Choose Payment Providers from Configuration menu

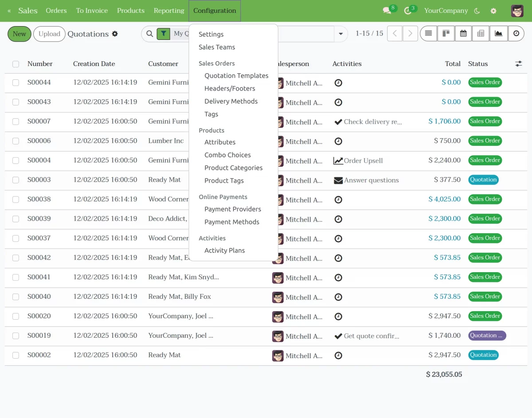point(233,209)
